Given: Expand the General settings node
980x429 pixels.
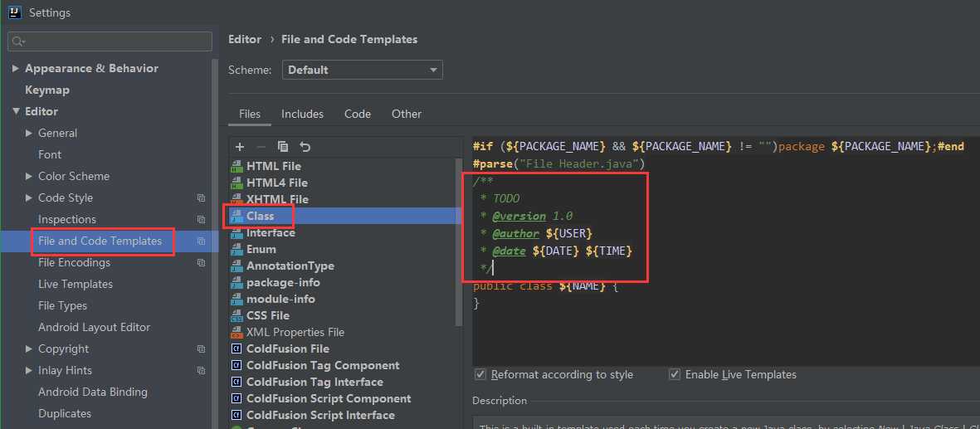Looking at the screenshot, I should (x=29, y=134).
